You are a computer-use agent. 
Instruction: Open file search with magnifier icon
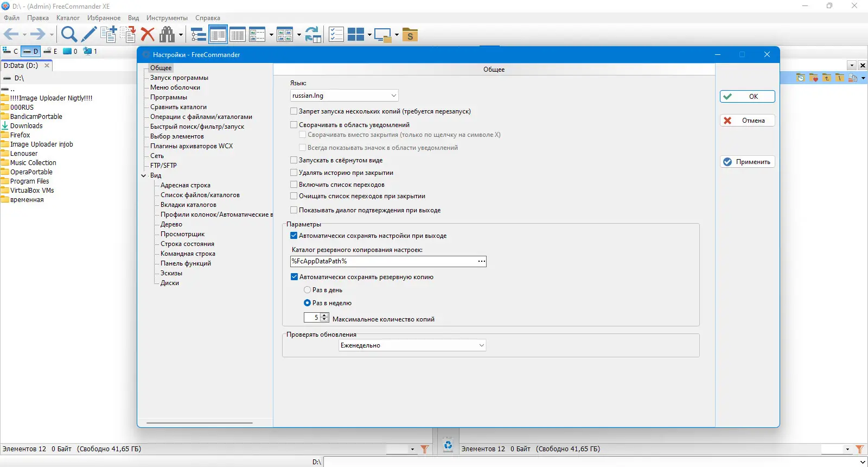[x=69, y=35]
